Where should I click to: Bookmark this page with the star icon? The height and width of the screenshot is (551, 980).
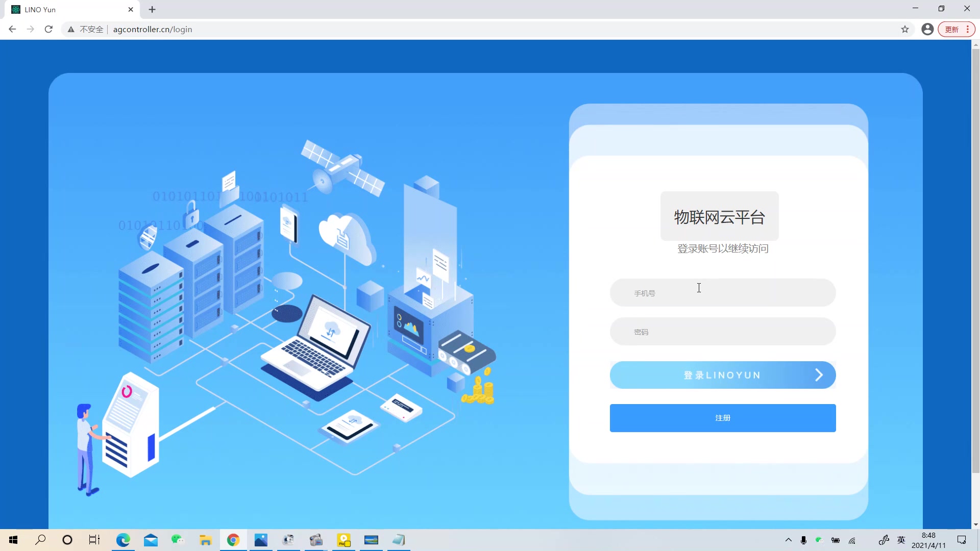tap(905, 29)
